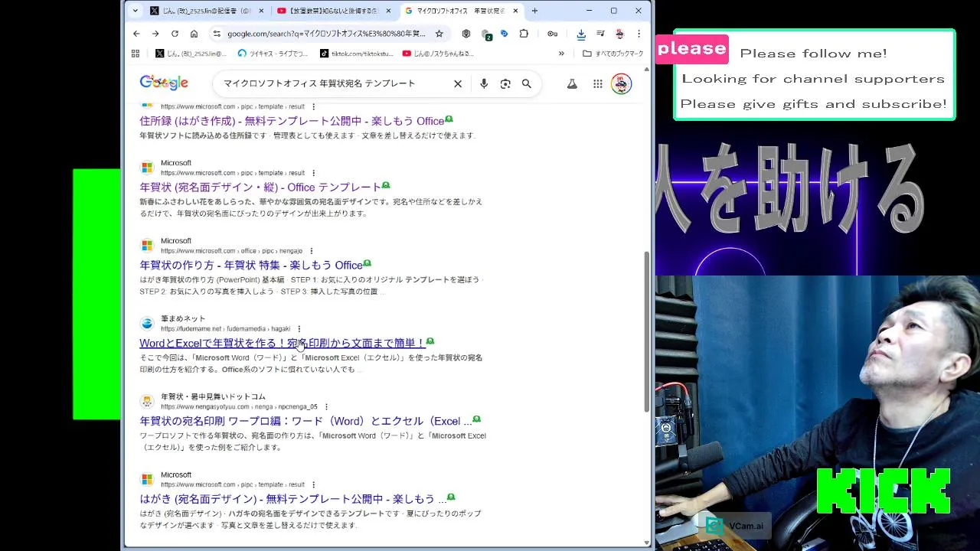
Task: Switch to the YouTube 放置厳禁 tab
Action: [x=334, y=11]
